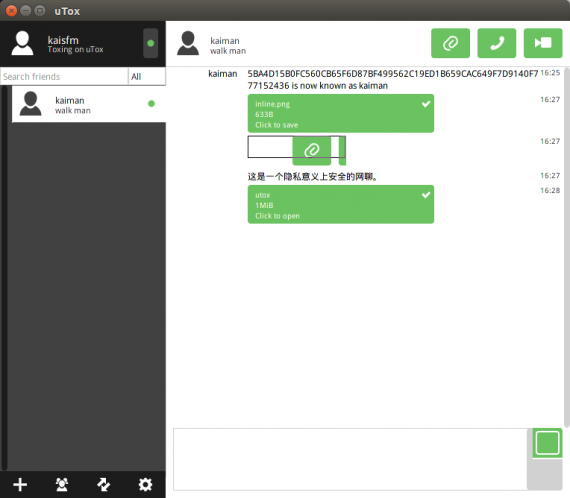Click the inline image preview thumbnail
Viewport: 570px width, 498px height.
pos(297,150)
